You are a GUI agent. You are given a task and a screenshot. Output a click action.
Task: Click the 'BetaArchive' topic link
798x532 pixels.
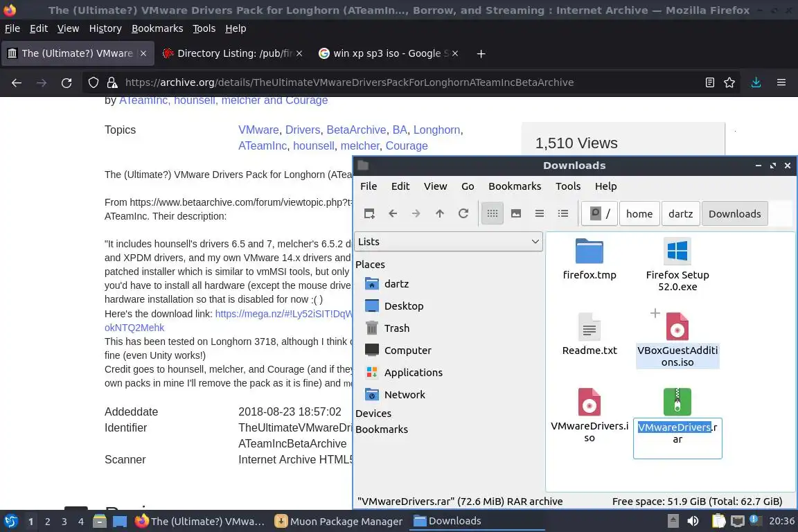point(356,130)
